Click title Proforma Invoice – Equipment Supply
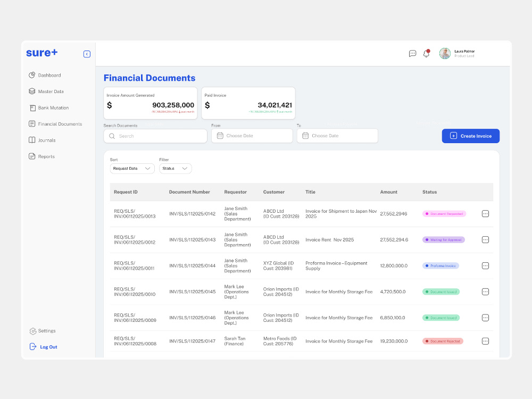The height and width of the screenshot is (399, 532). pyautogui.click(x=336, y=265)
